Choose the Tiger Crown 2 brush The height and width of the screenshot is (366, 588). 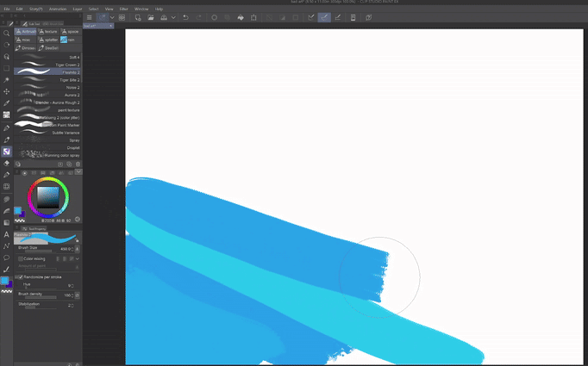(x=47, y=65)
